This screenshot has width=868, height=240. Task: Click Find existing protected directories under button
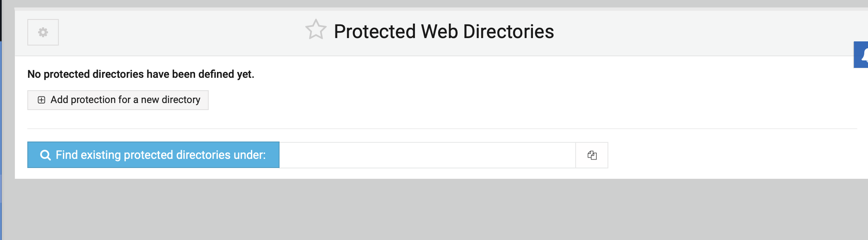[x=153, y=155]
